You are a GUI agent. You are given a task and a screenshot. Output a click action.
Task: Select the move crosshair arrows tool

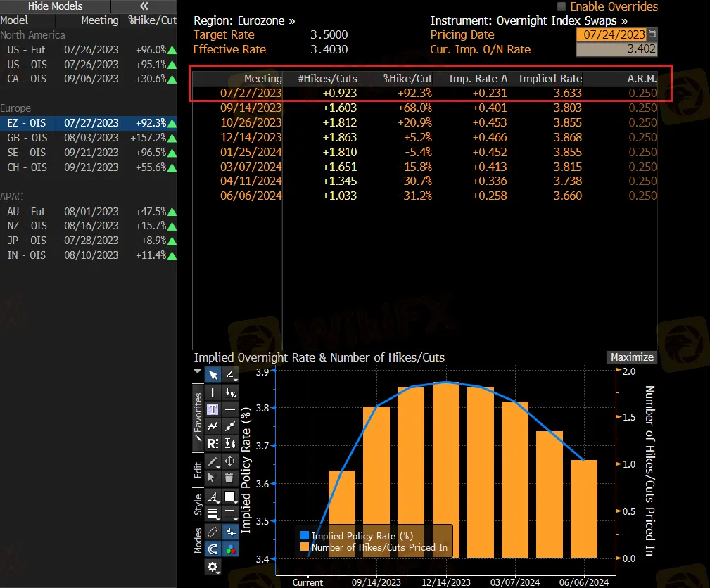(x=229, y=461)
